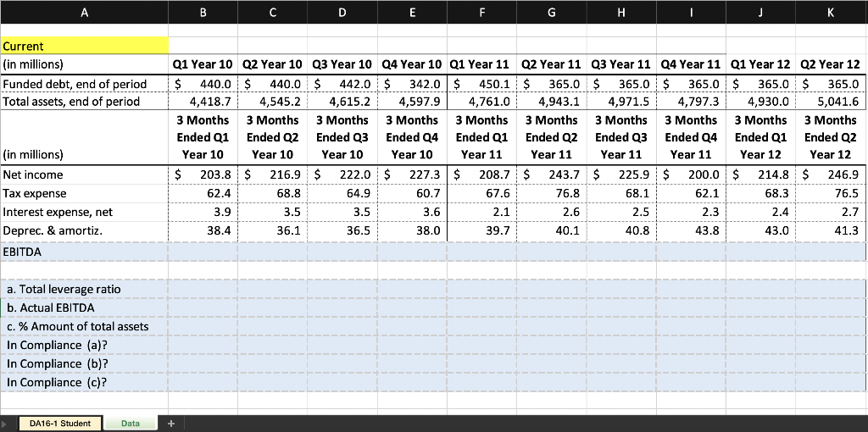Click the 'Q4 Year 11' header cell
Screen dimensions: 868x432
[x=692, y=64]
